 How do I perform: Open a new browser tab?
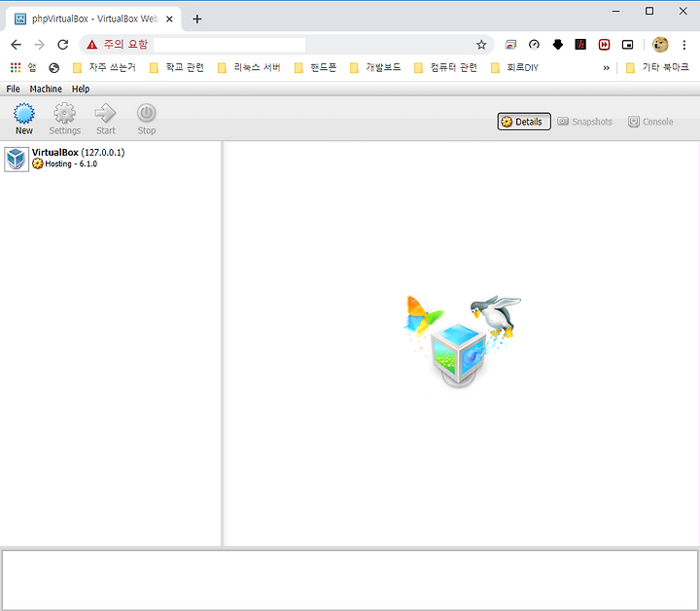point(196,19)
